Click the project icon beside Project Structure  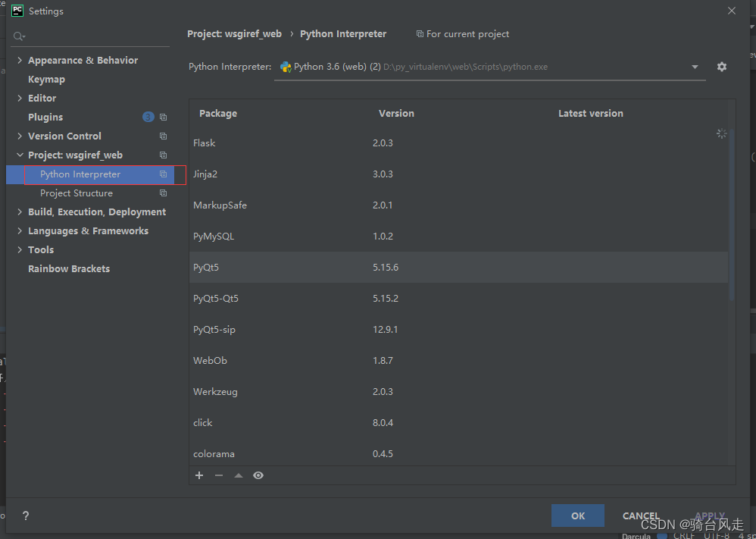pyautogui.click(x=164, y=193)
